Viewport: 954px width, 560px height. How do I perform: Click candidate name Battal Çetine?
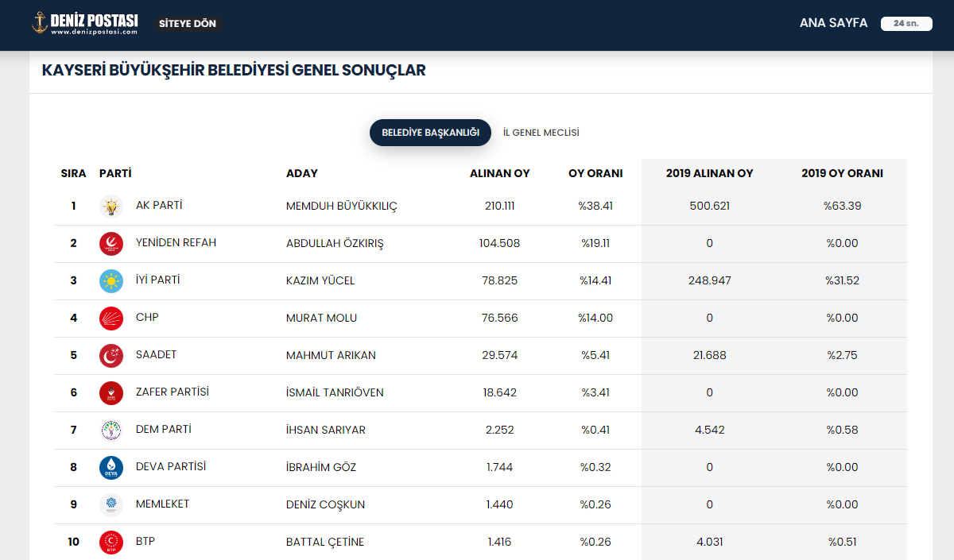pyautogui.click(x=325, y=542)
